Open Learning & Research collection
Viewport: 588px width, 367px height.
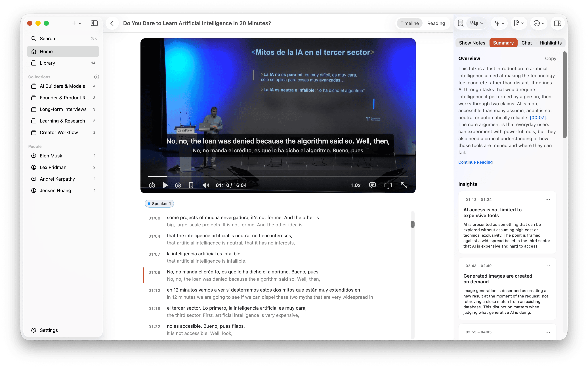(63, 121)
